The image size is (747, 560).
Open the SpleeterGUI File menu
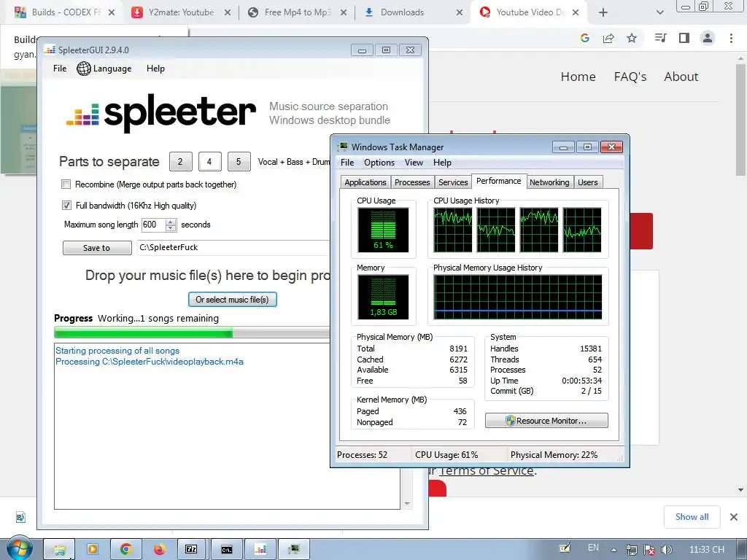tap(60, 68)
